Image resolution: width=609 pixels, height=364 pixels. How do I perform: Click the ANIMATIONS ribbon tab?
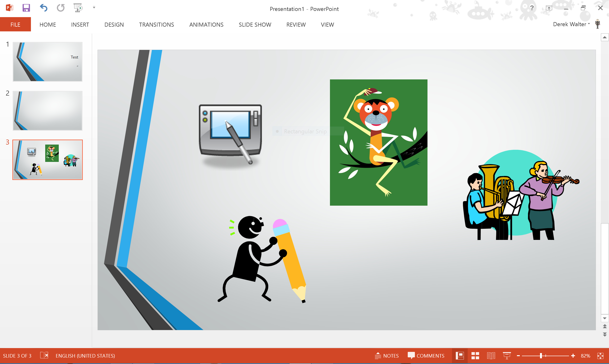[x=206, y=24]
